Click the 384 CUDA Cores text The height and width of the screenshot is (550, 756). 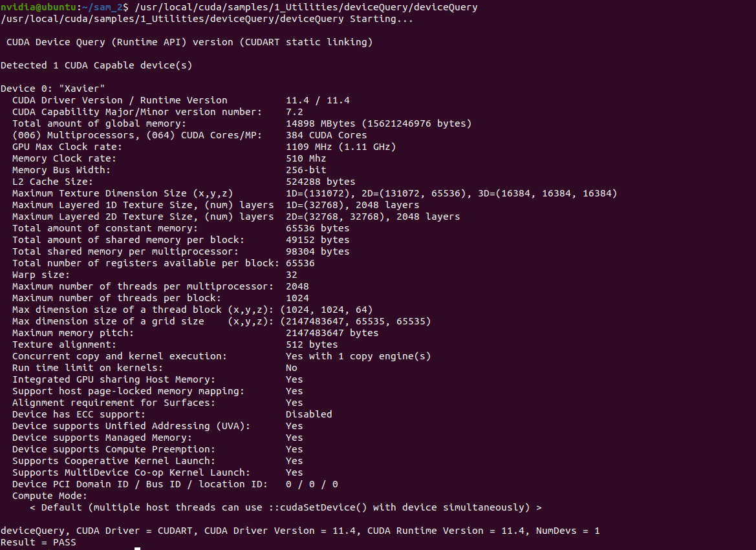click(x=326, y=135)
